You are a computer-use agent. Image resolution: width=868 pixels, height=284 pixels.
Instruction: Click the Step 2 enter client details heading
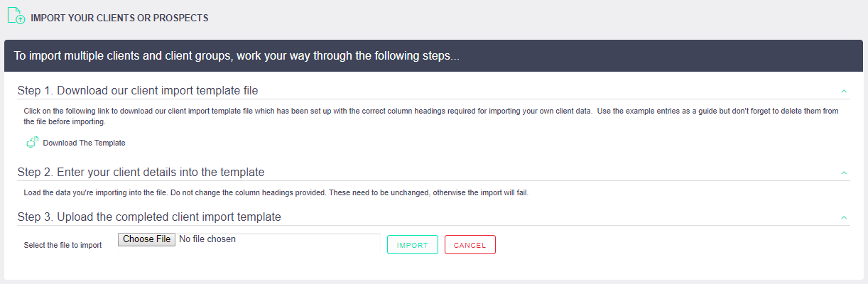pos(141,173)
